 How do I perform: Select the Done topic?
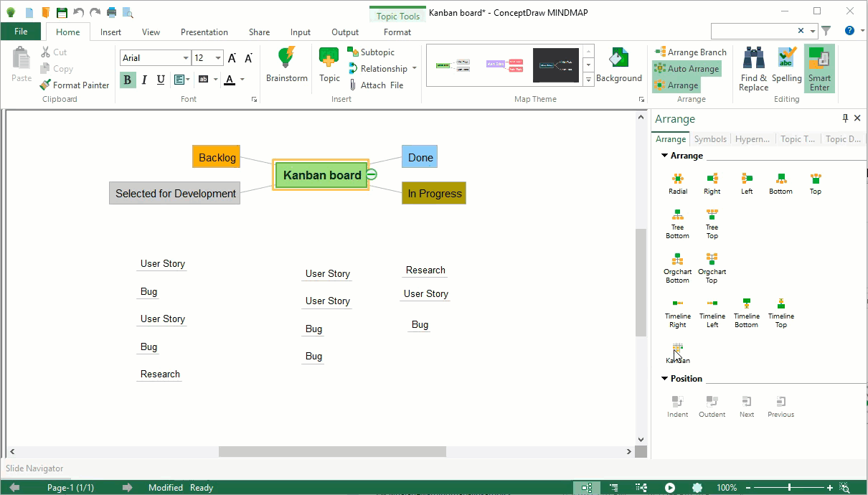pyautogui.click(x=420, y=157)
